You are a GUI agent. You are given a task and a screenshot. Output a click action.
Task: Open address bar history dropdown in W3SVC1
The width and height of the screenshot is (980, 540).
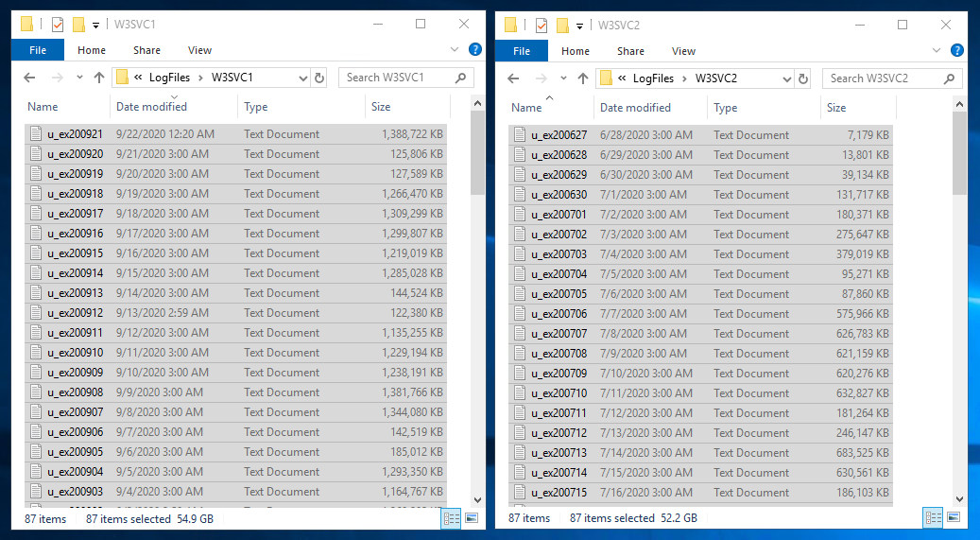303,78
